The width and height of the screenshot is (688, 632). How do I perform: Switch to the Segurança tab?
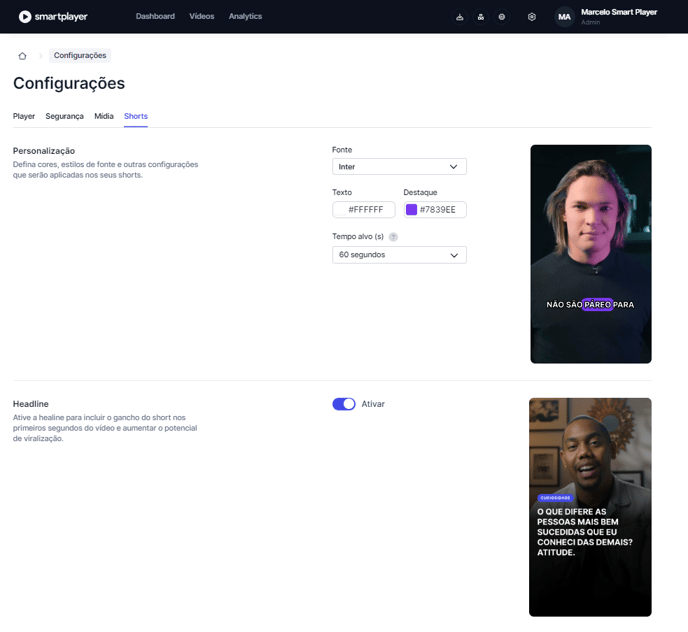(x=64, y=116)
